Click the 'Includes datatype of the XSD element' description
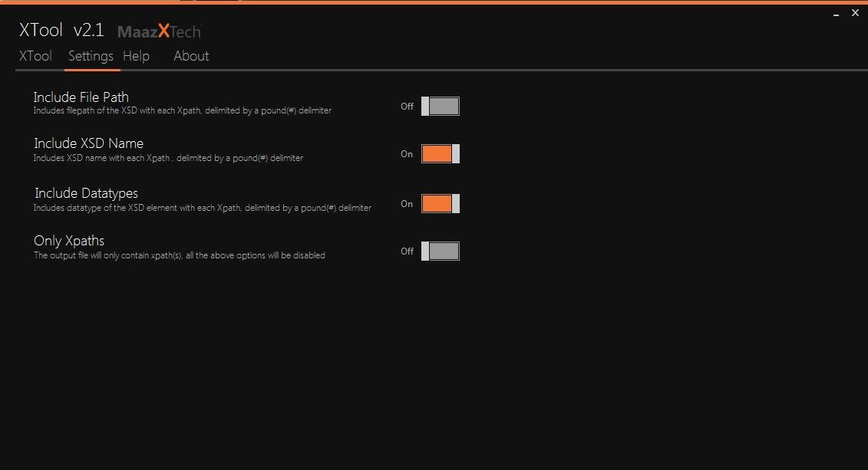The image size is (868, 470). pyautogui.click(x=202, y=208)
